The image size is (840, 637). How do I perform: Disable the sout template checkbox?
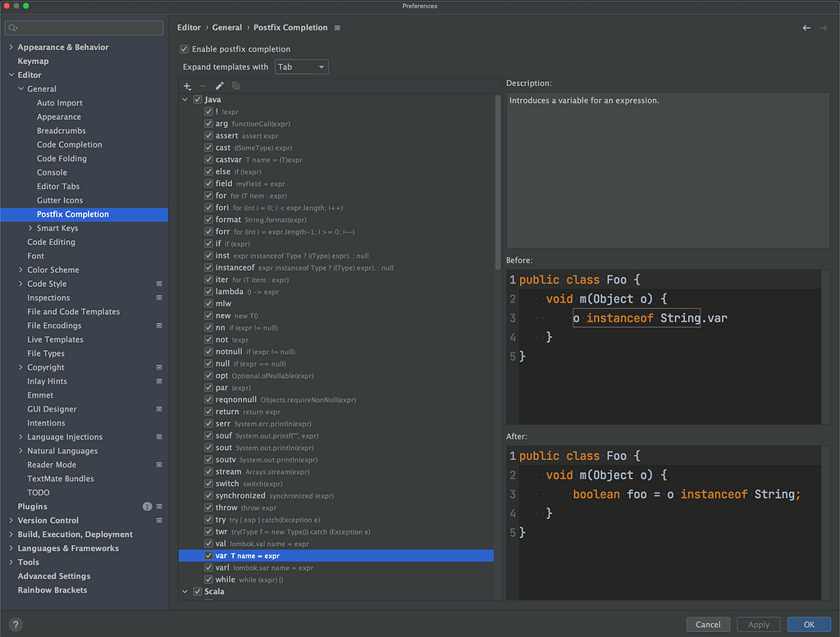coord(209,448)
